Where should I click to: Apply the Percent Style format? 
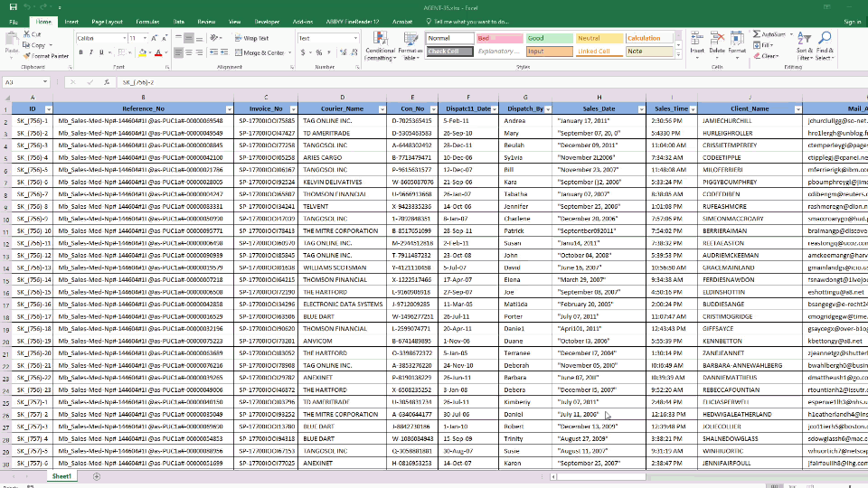[x=319, y=52]
